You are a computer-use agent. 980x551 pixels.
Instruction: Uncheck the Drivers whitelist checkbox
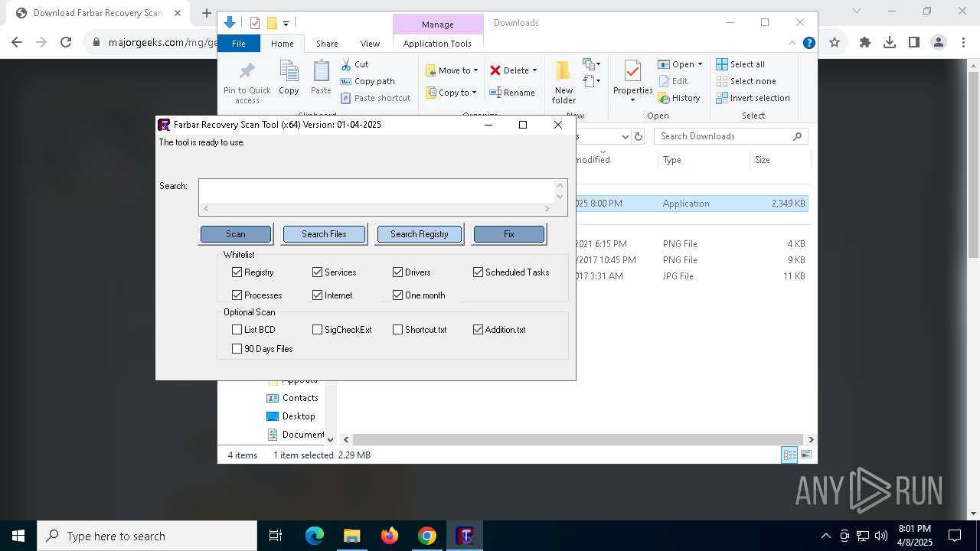tap(397, 272)
